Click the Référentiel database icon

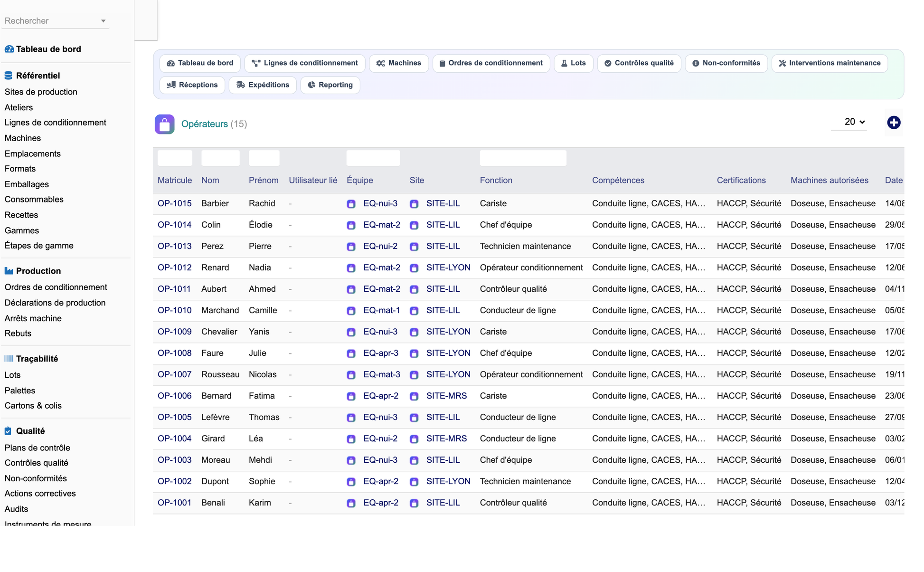pyautogui.click(x=9, y=76)
